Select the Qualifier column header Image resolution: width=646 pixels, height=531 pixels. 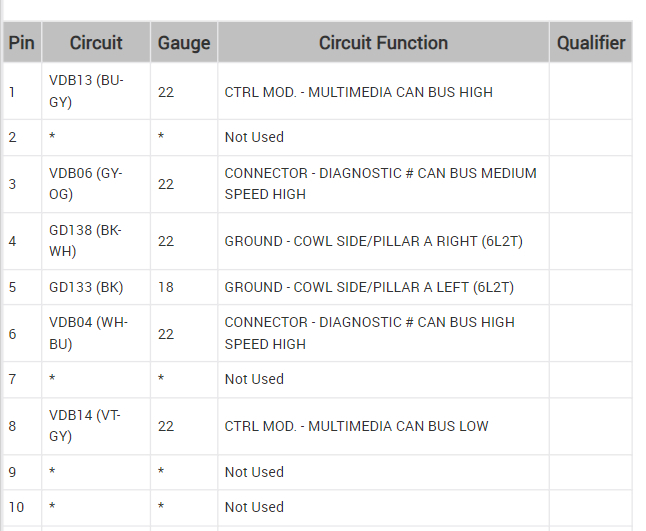(591, 43)
